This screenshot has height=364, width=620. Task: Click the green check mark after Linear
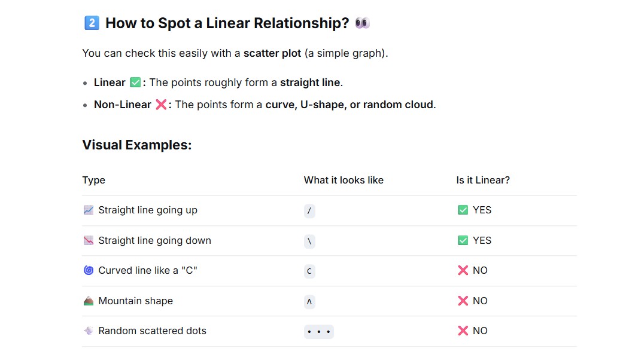coord(135,82)
